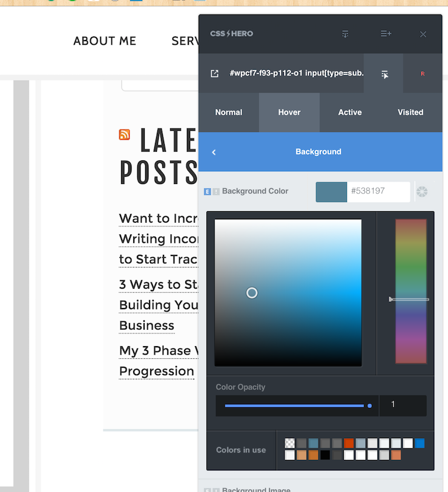Pick the red-orange swatch in Colors in use
Image resolution: width=448 pixels, height=492 pixels.
pos(349,444)
